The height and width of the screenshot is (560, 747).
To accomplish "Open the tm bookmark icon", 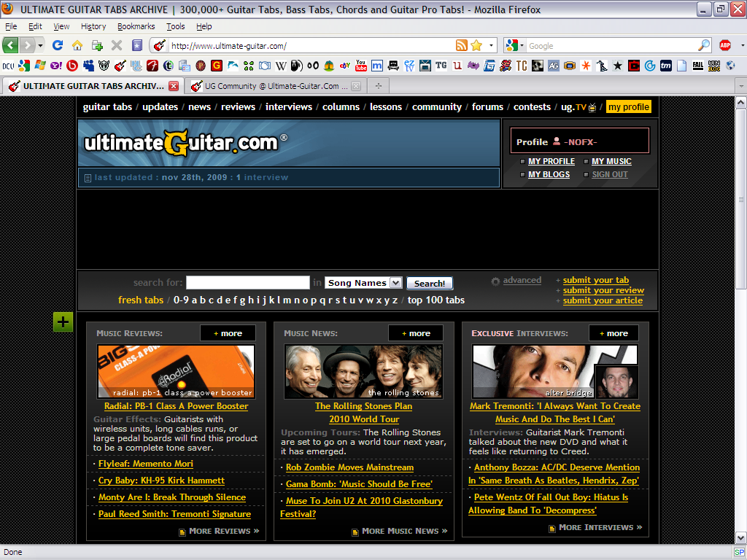I will point(665,66).
